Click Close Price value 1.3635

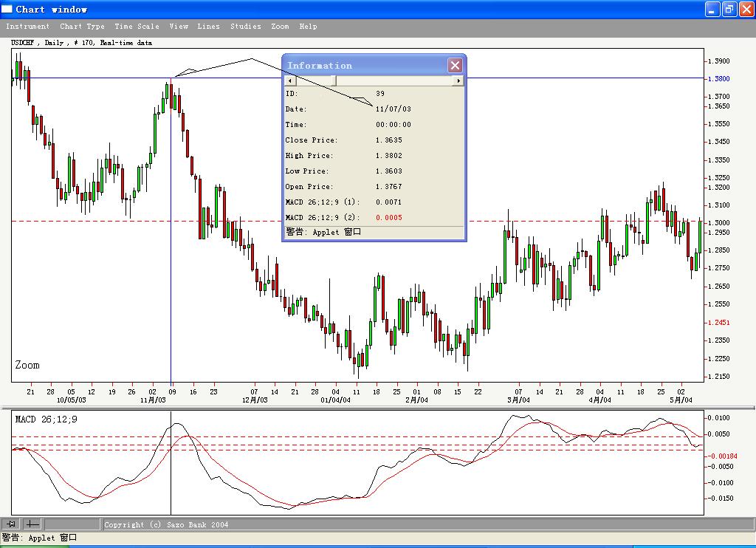tap(388, 140)
